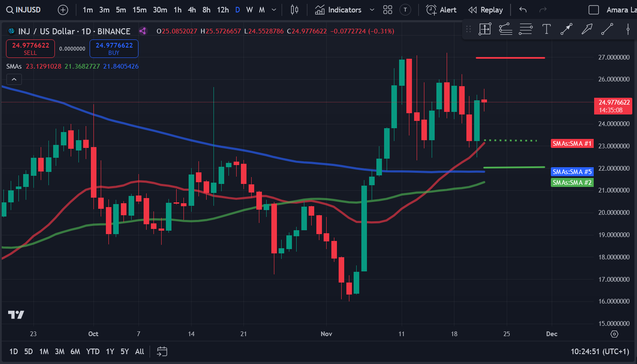
Task: Choose the 1h timeframe
Action: click(x=177, y=10)
